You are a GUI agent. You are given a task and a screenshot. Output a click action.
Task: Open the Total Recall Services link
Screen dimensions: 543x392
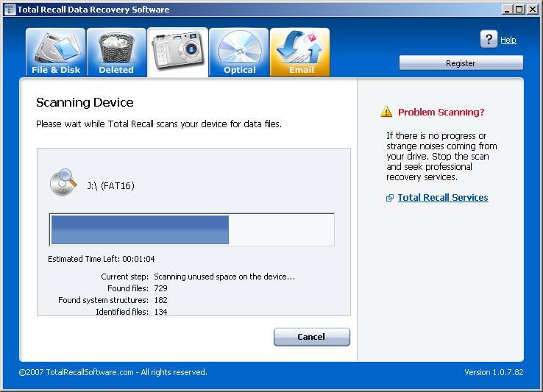click(443, 197)
